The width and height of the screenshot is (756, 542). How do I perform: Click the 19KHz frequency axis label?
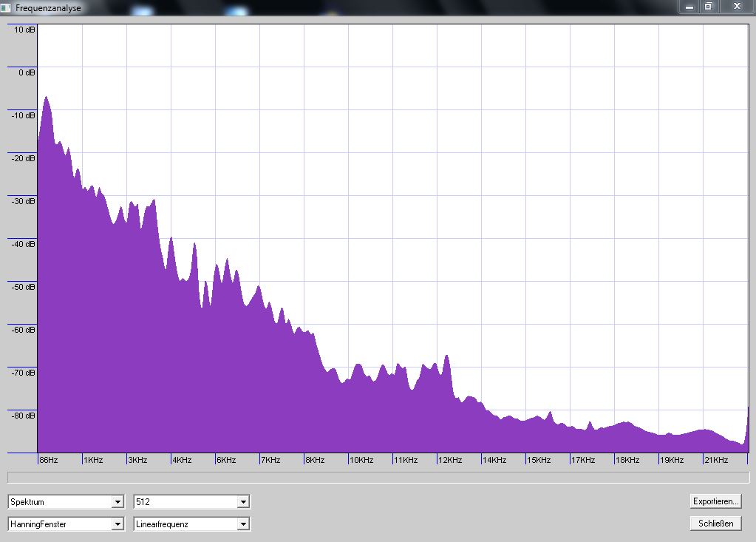(x=672, y=460)
